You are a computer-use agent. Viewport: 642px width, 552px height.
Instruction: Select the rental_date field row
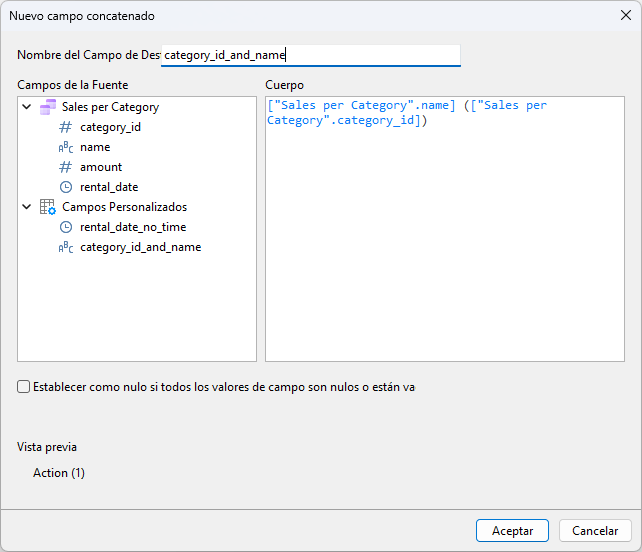(109, 187)
